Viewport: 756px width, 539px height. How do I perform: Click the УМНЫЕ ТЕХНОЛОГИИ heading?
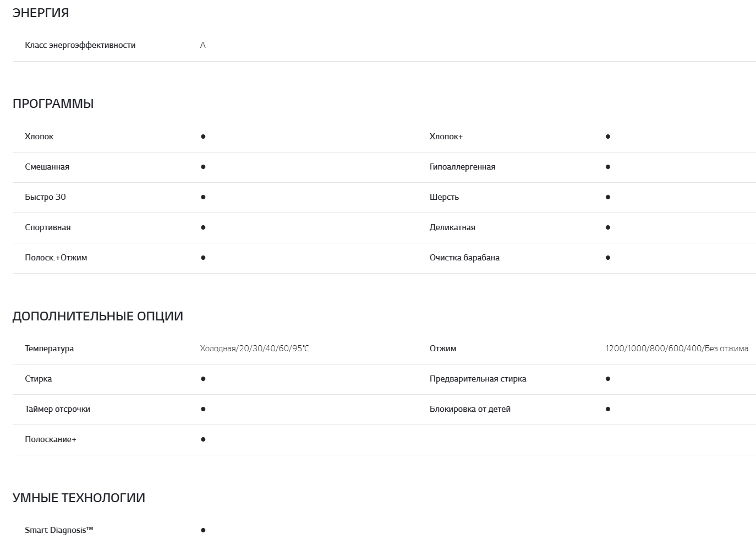pos(79,498)
